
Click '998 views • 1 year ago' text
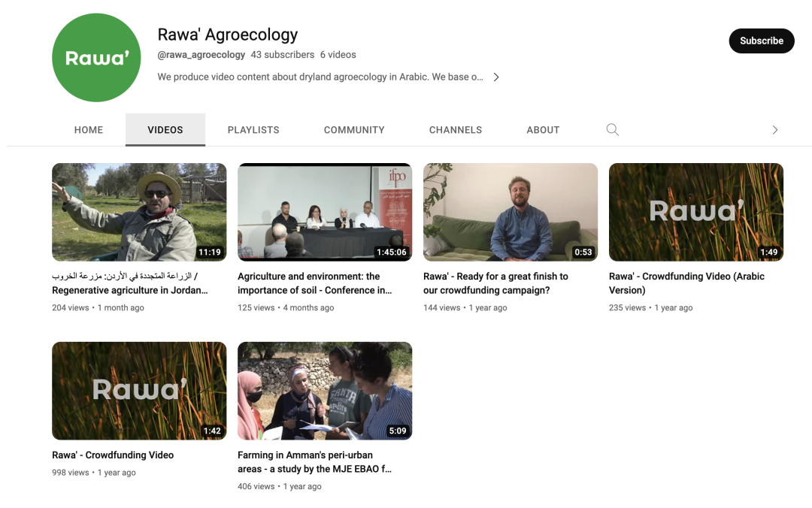[94, 472]
